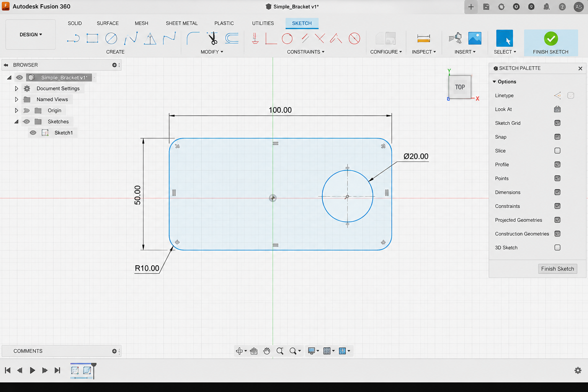Expand the Named Views node
This screenshot has height=392, width=588.
(x=16, y=100)
